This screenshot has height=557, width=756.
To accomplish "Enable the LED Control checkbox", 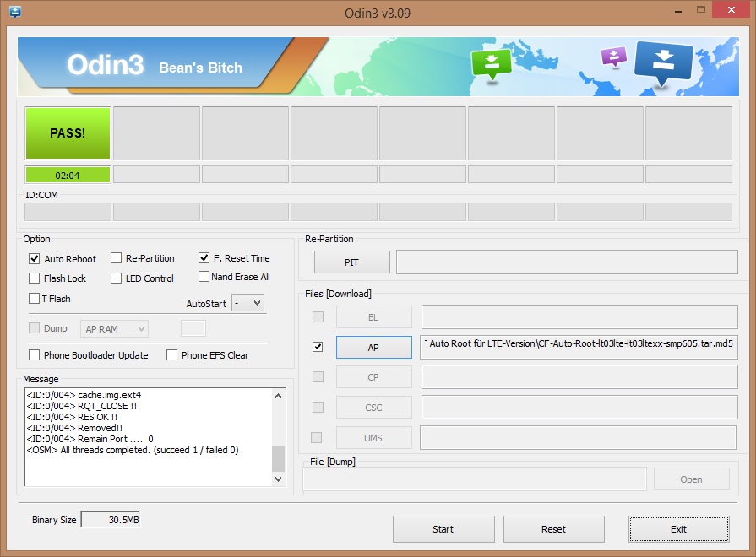I will [116, 278].
